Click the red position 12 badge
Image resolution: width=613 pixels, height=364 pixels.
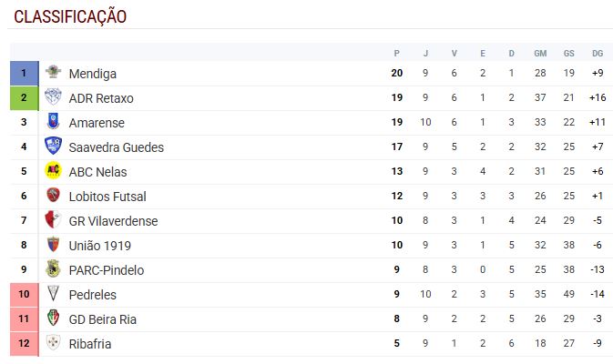point(24,344)
